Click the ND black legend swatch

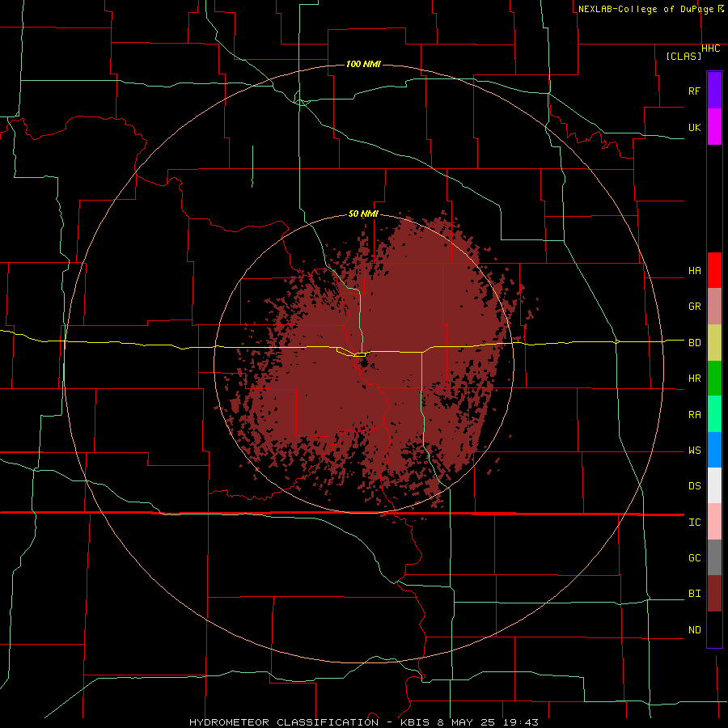714,629
